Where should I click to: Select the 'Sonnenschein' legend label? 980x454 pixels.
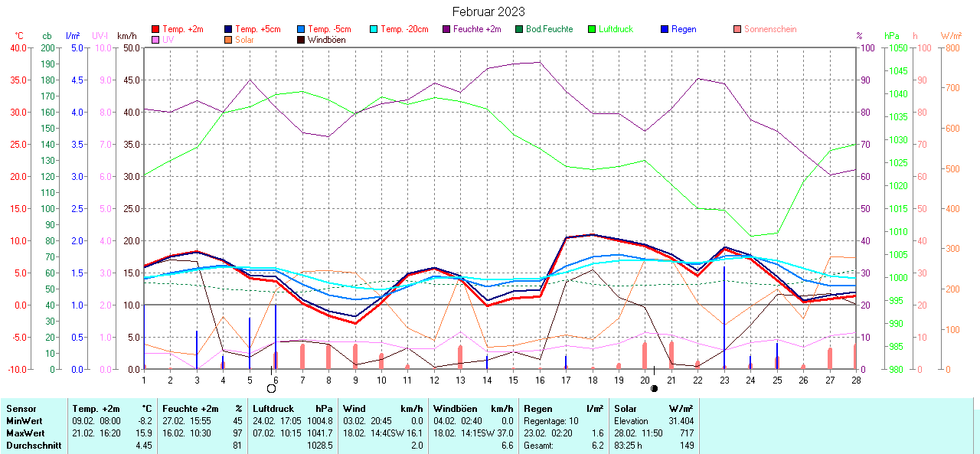click(770, 29)
